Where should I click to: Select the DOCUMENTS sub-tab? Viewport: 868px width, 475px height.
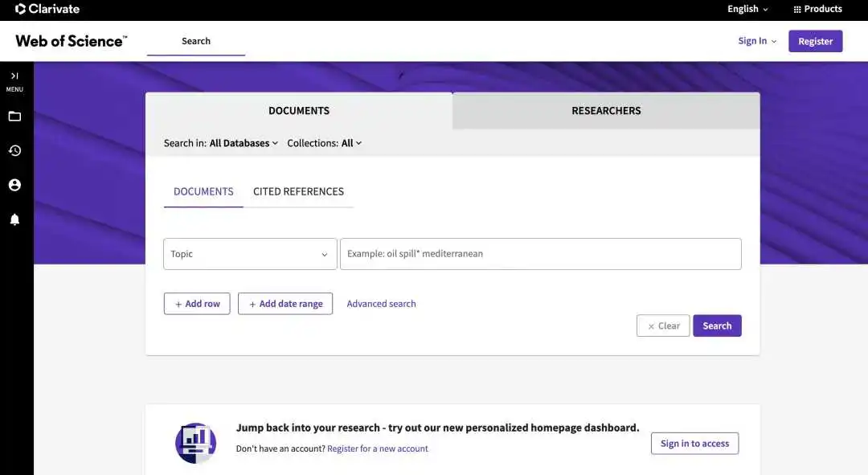pos(203,191)
